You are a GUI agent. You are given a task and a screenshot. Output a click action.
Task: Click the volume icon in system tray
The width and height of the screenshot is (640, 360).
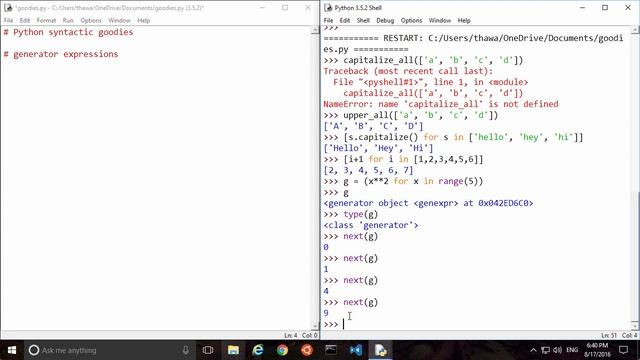point(557,350)
